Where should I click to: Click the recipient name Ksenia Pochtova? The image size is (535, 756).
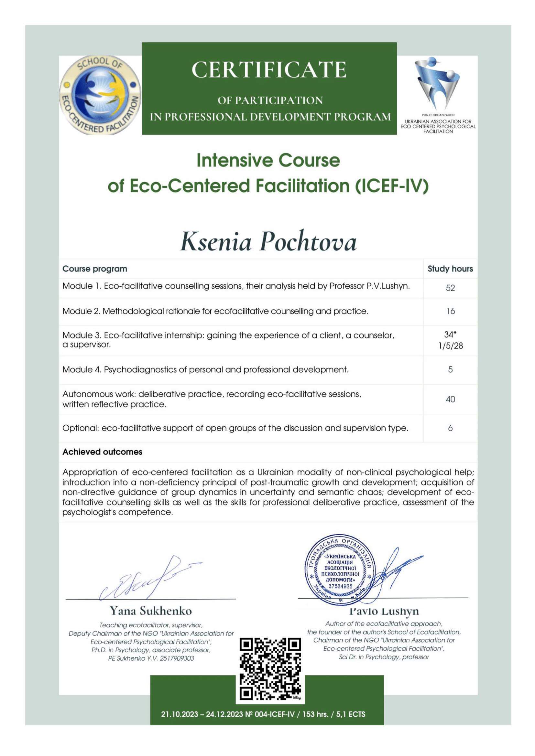tap(268, 242)
